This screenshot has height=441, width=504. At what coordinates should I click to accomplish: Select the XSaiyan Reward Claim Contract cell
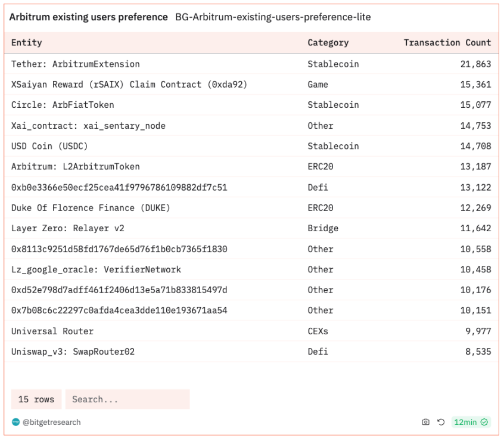(129, 85)
